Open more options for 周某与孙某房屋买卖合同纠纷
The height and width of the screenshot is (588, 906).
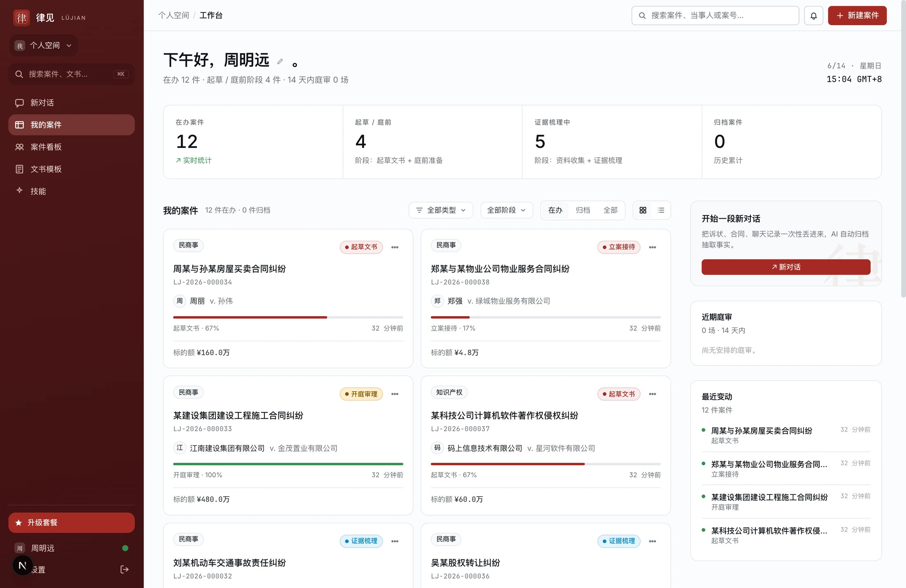tap(395, 247)
